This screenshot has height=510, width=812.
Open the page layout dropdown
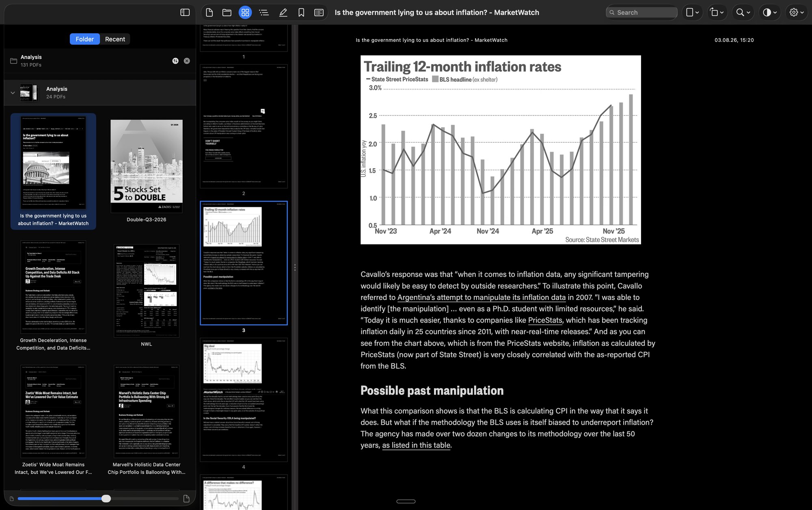[692, 13]
